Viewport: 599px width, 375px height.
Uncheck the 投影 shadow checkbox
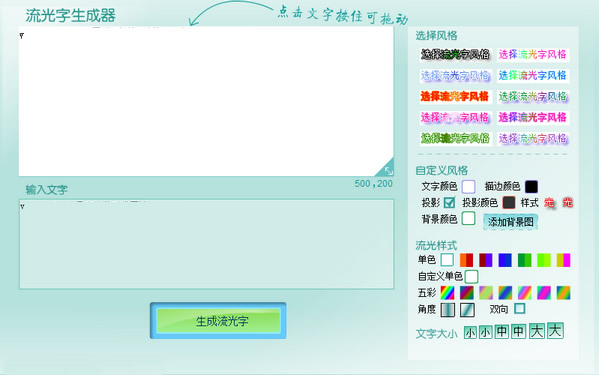click(449, 203)
